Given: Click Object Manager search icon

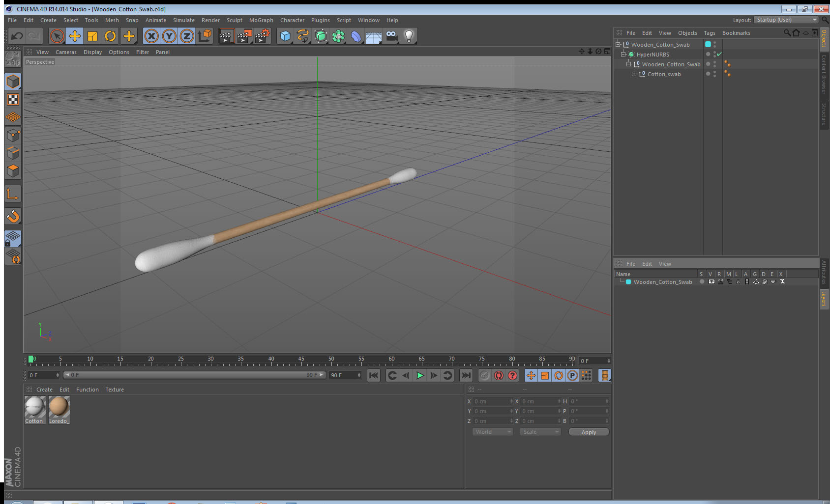Looking at the screenshot, I should 787,33.
